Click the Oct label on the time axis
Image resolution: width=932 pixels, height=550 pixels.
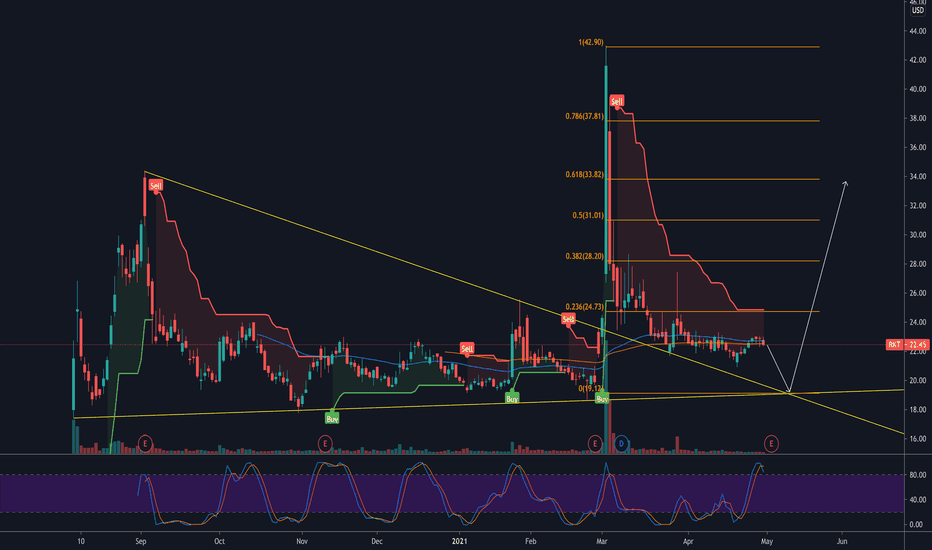coord(219,541)
